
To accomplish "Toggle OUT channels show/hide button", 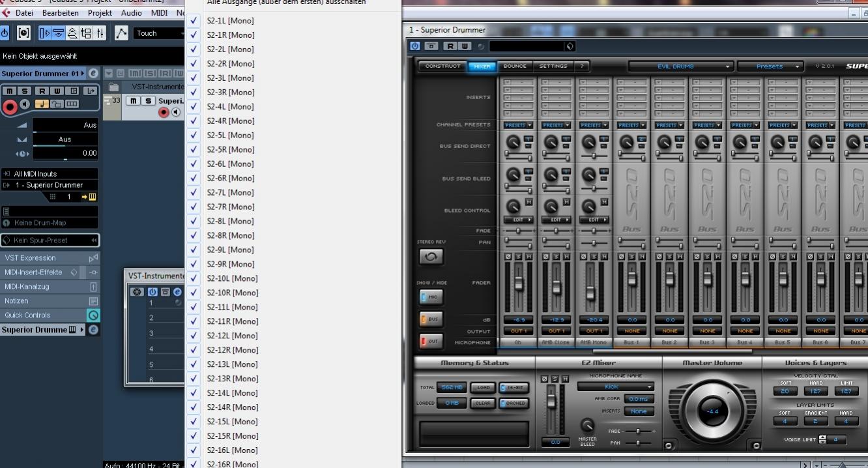I will pyautogui.click(x=431, y=341).
